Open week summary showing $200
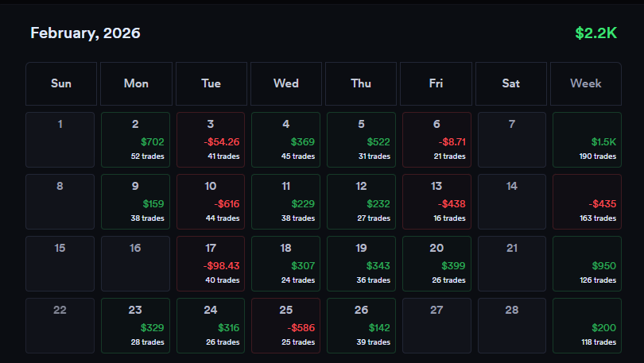 [x=587, y=326]
